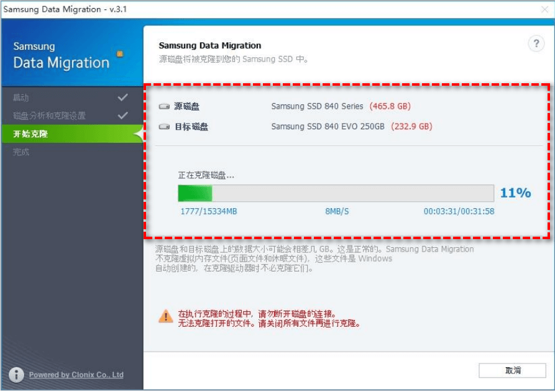The height and width of the screenshot is (392, 555).
Task: Click the 1777/15334MB transferred readout
Action: pos(209,211)
